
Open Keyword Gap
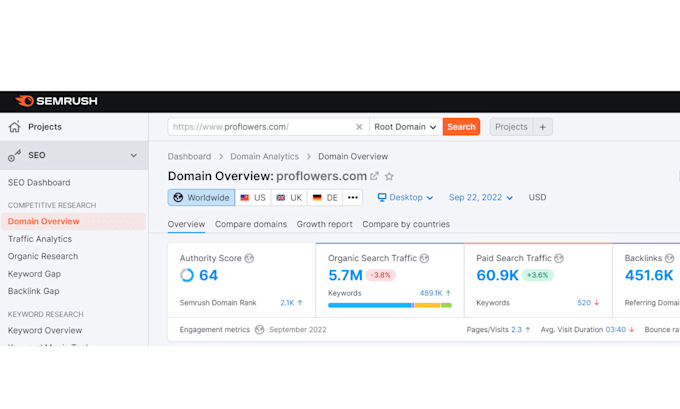[34, 274]
